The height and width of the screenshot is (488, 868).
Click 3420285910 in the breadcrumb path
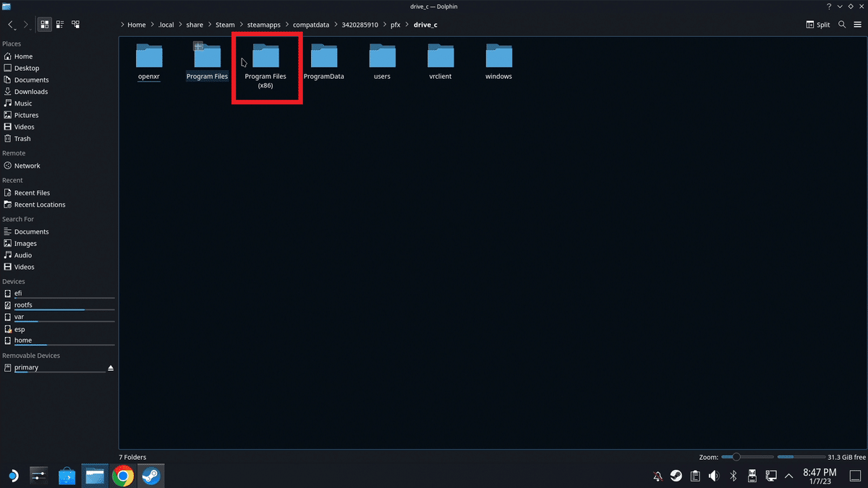pyautogui.click(x=359, y=25)
